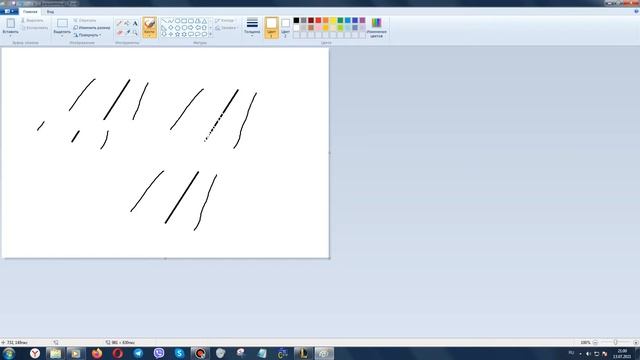Select the five-point star shape
Image resolution: width=640 pixels, height=360 pixels.
pos(178,35)
